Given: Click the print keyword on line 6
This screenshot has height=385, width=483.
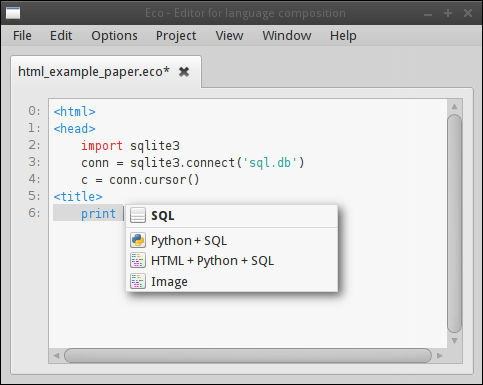Looking at the screenshot, I should pyautogui.click(x=98, y=214).
